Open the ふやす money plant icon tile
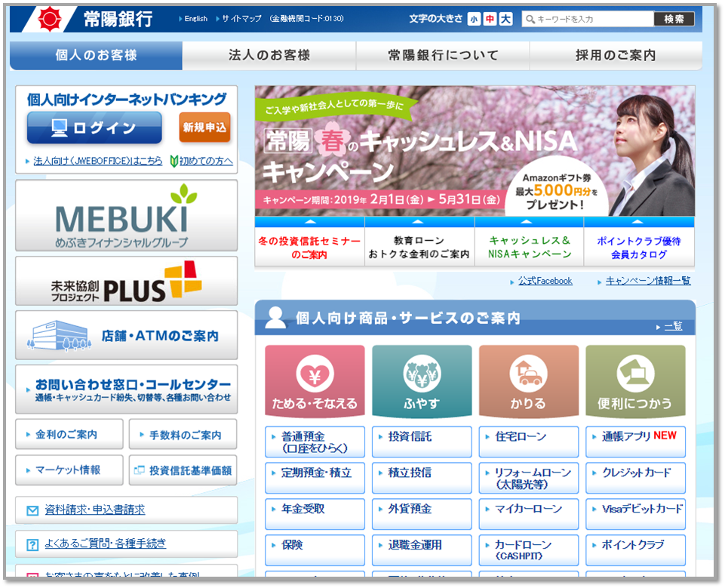The image size is (725, 588). point(422,372)
